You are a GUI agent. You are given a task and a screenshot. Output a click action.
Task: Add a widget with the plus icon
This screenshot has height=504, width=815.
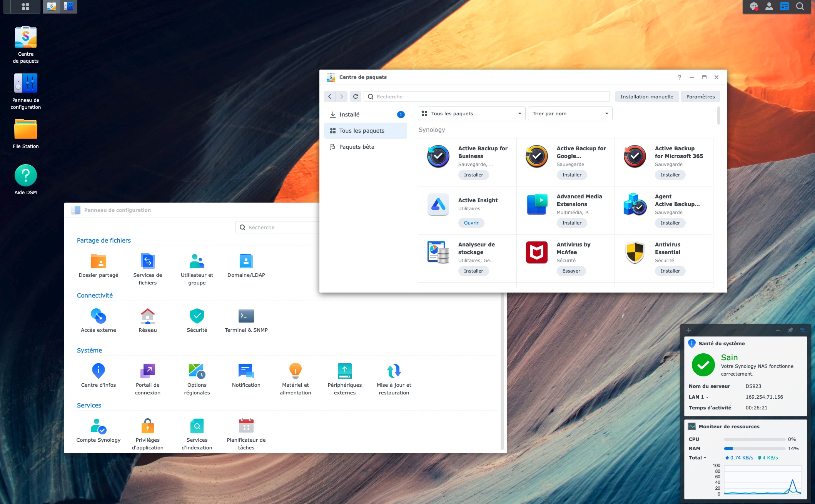[x=689, y=330]
